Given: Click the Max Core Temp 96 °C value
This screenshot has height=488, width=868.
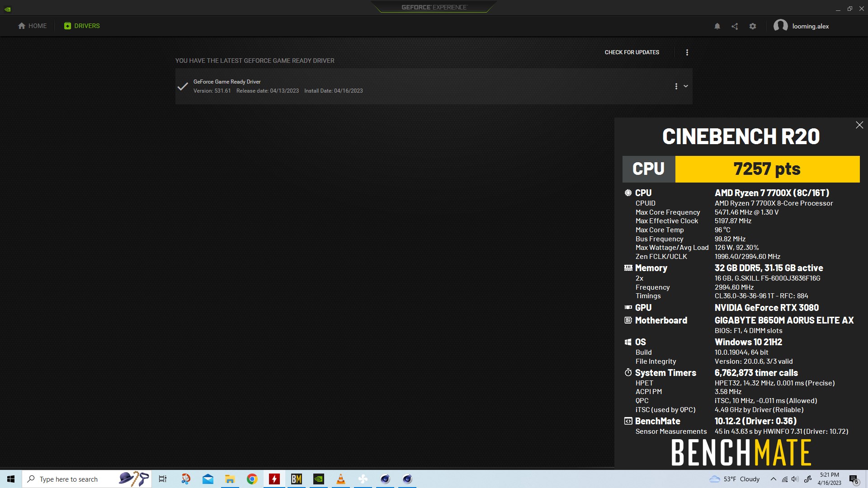Looking at the screenshot, I should pos(722,230).
